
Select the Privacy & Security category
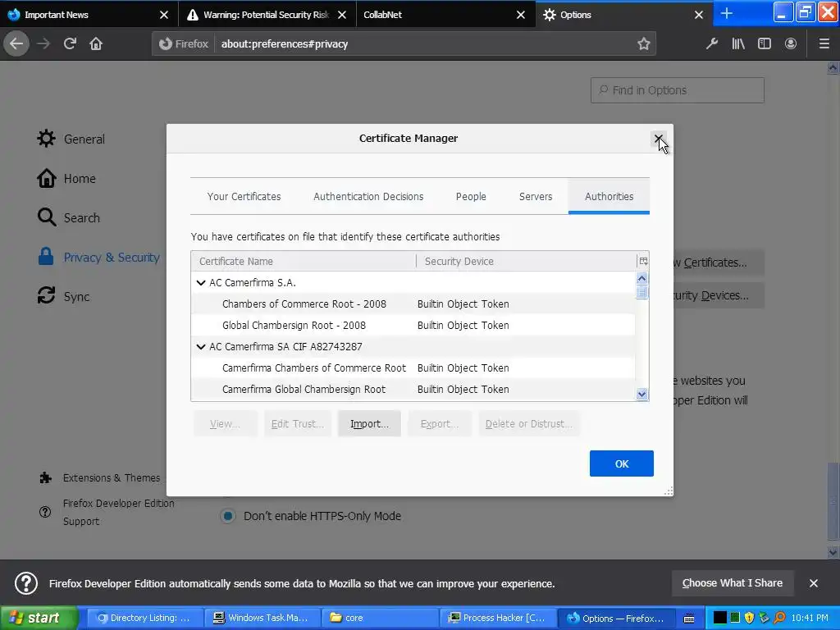(98, 257)
